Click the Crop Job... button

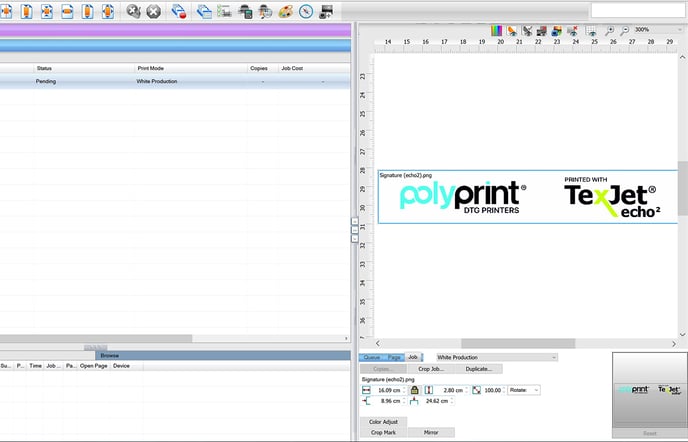pyautogui.click(x=431, y=369)
